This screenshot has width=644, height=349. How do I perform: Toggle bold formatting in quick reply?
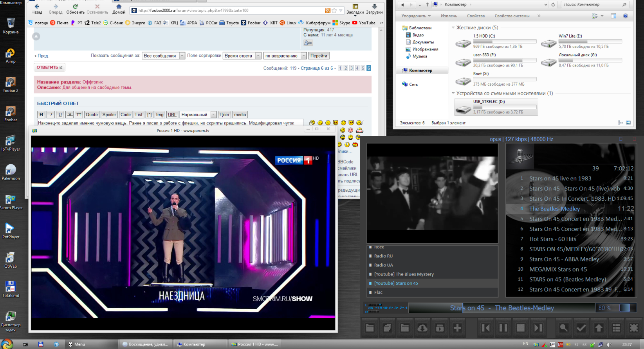tap(41, 115)
